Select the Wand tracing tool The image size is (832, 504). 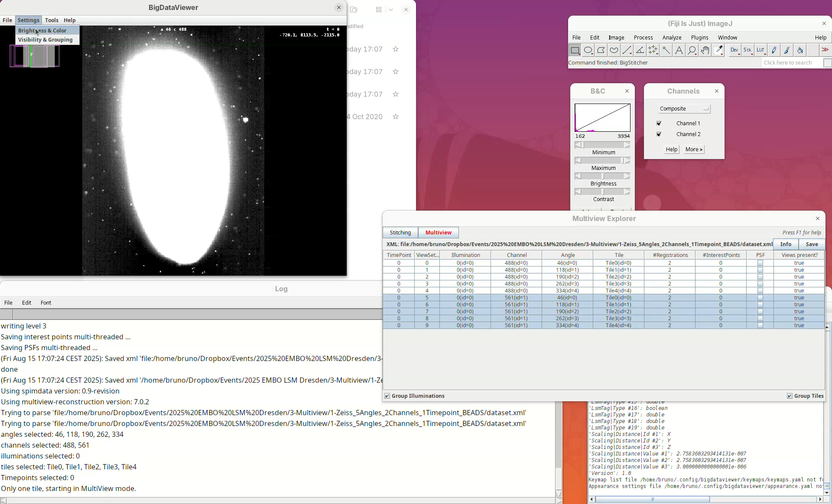(666, 50)
